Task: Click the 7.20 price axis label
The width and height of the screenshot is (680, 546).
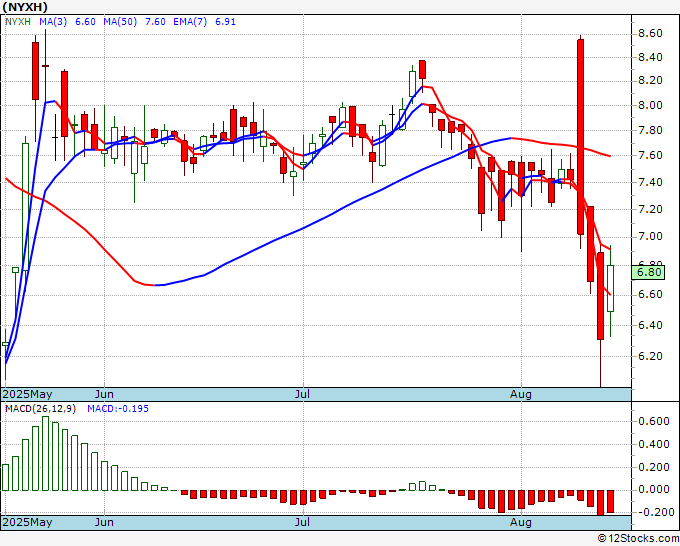Action: [x=650, y=209]
